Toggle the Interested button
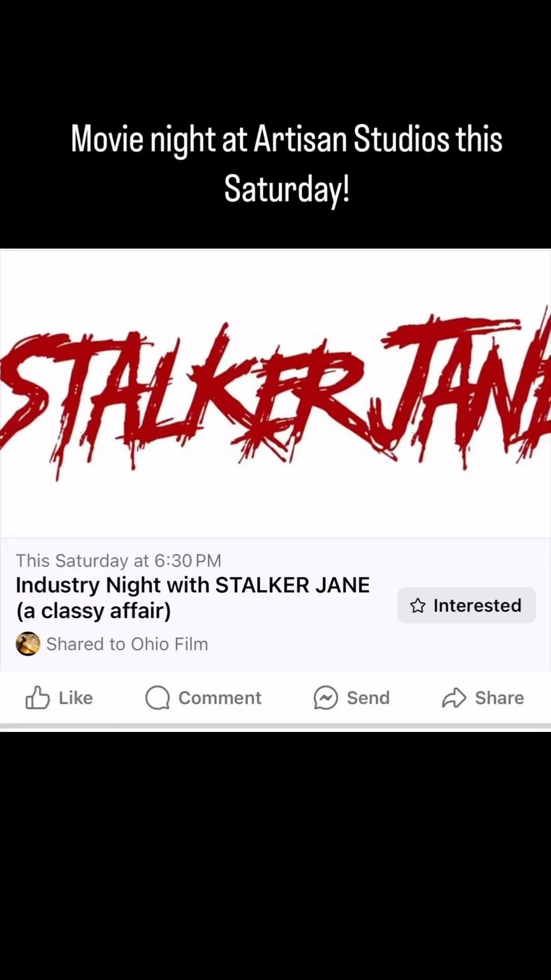551x980 pixels. point(466,606)
